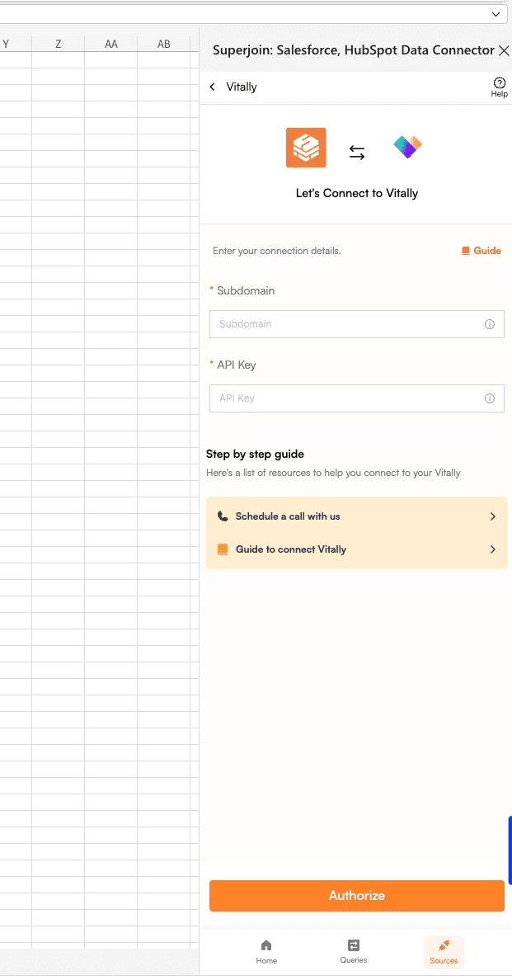Click the Vitally logo icon
The height and width of the screenshot is (980, 512).
[x=408, y=147]
